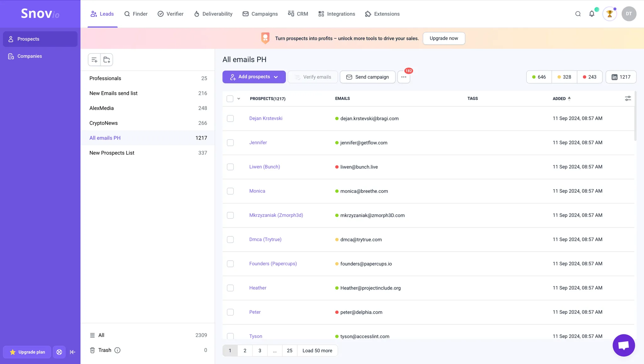Image resolution: width=644 pixels, height=364 pixels.
Task: Filter by valid emails count 646
Action: [539, 77]
